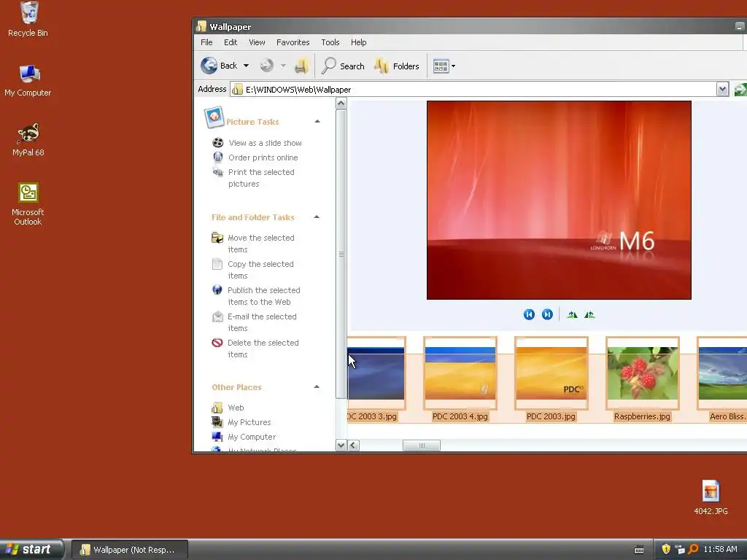Image resolution: width=747 pixels, height=560 pixels.
Task: Open My Computer in Other Places
Action: pos(252,437)
